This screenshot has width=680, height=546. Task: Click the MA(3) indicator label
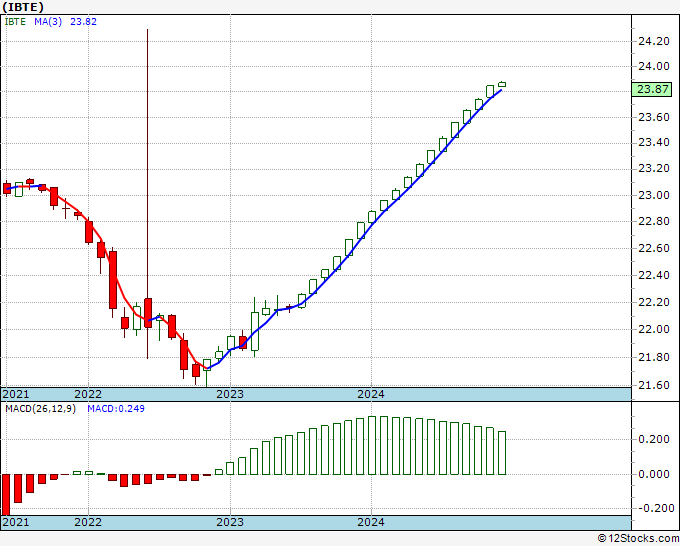[x=48, y=22]
